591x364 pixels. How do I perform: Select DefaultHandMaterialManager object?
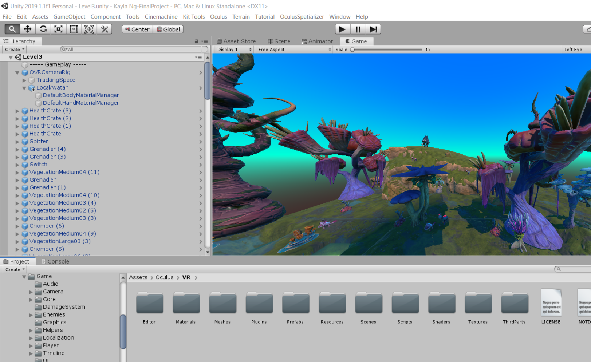pyautogui.click(x=81, y=103)
